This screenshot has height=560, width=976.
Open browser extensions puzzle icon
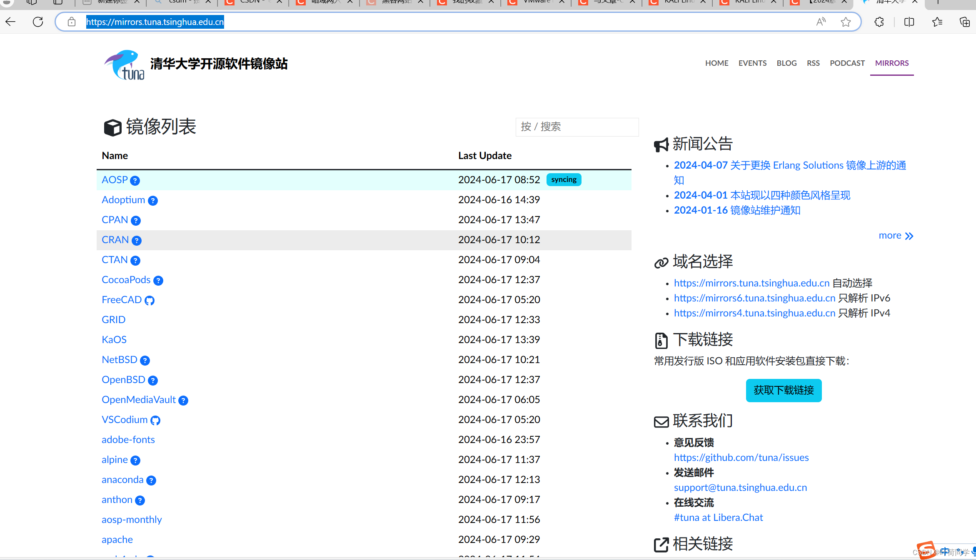(879, 22)
